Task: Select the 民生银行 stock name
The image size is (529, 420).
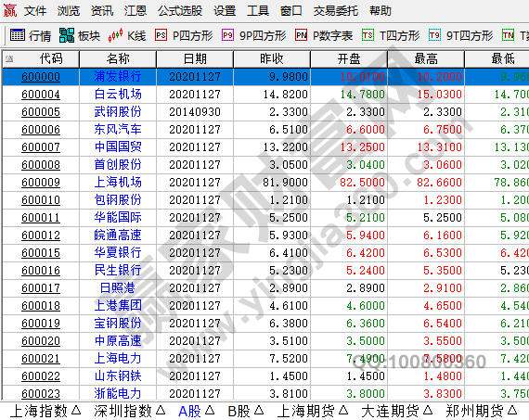Action: (x=118, y=271)
